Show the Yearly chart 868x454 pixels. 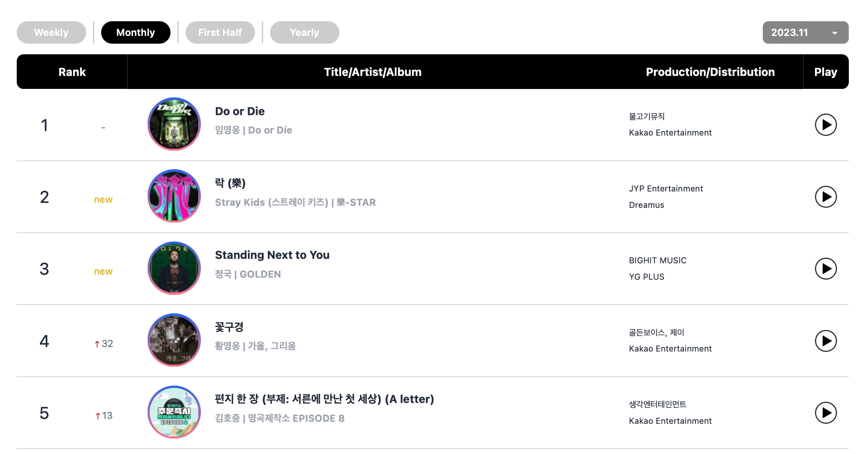click(304, 33)
